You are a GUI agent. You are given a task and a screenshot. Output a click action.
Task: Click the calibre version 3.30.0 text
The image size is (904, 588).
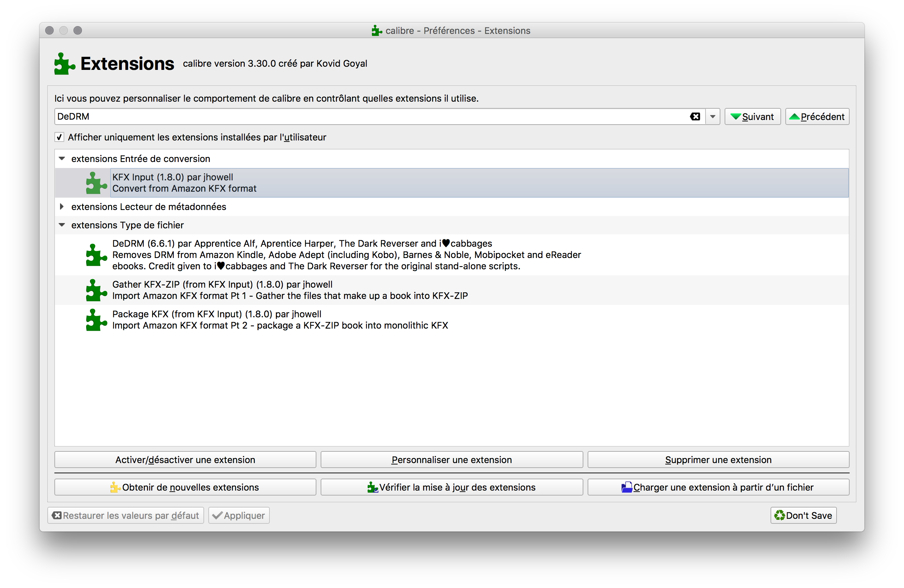275,64
